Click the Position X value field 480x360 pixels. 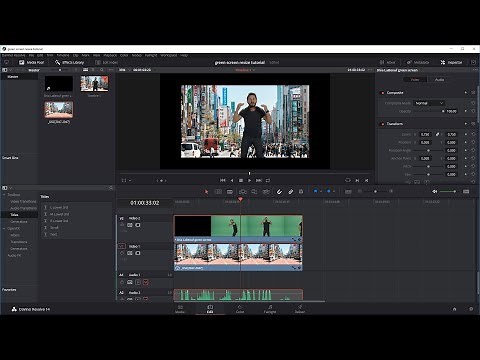425,142
